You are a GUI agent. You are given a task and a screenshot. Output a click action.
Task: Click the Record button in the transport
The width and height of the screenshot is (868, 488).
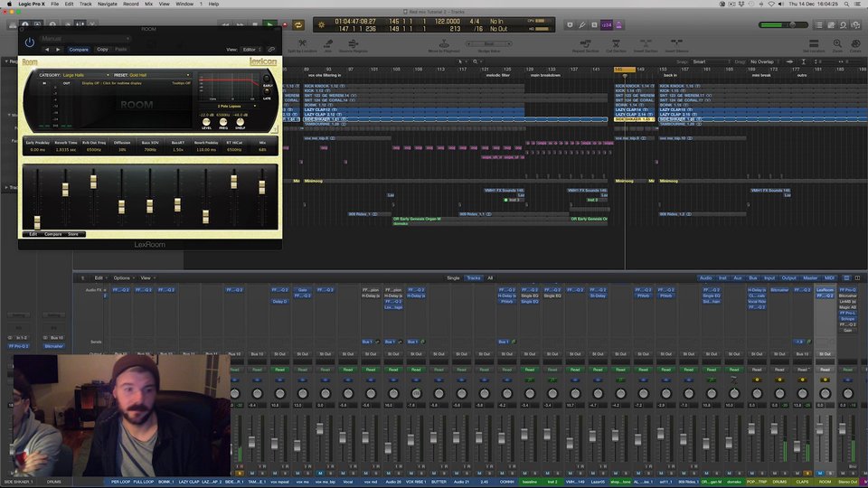point(285,25)
